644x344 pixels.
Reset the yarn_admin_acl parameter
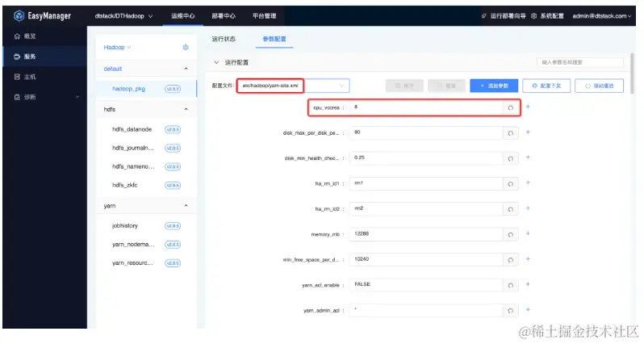(511, 311)
